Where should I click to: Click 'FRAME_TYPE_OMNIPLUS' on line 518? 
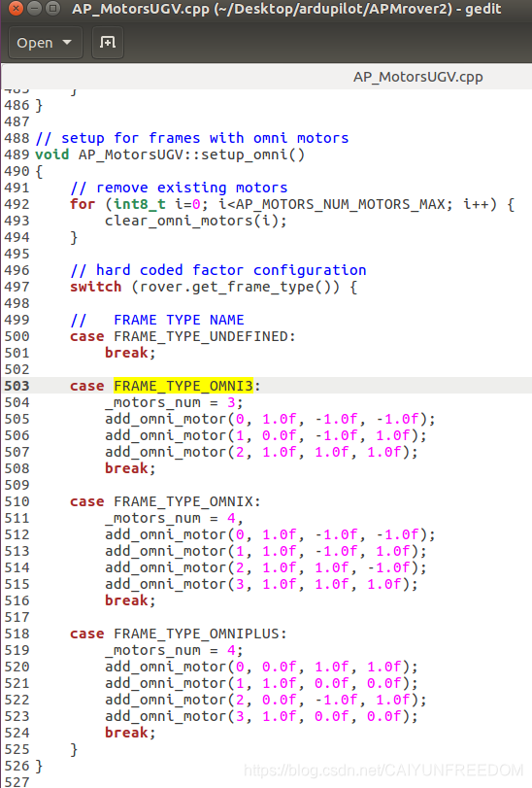196,634
